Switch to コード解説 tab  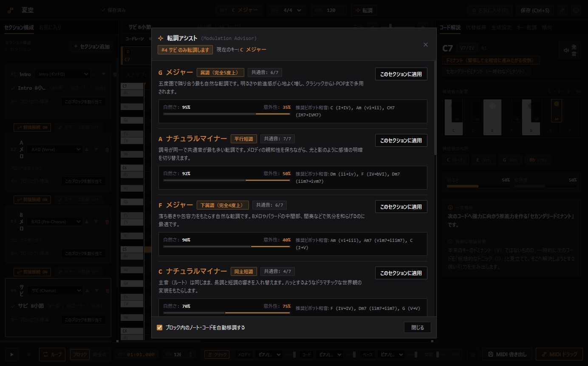(450, 27)
